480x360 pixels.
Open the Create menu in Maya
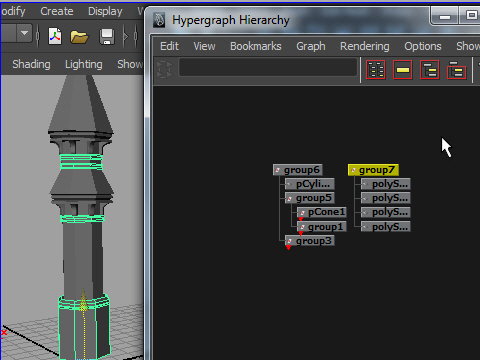57,11
